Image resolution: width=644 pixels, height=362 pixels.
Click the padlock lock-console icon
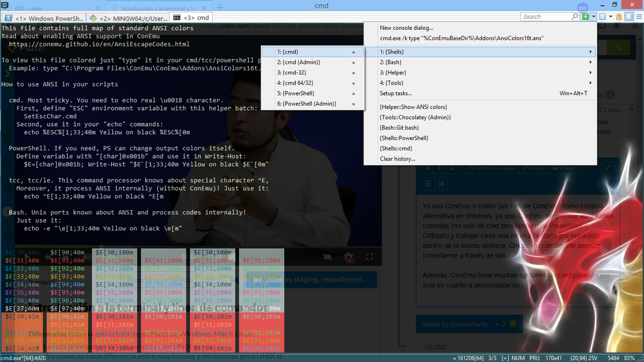pos(619,17)
